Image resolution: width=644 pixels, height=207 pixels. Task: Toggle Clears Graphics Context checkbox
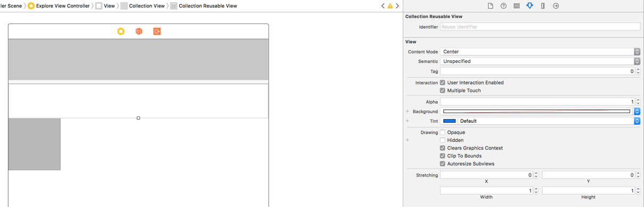pyautogui.click(x=443, y=148)
